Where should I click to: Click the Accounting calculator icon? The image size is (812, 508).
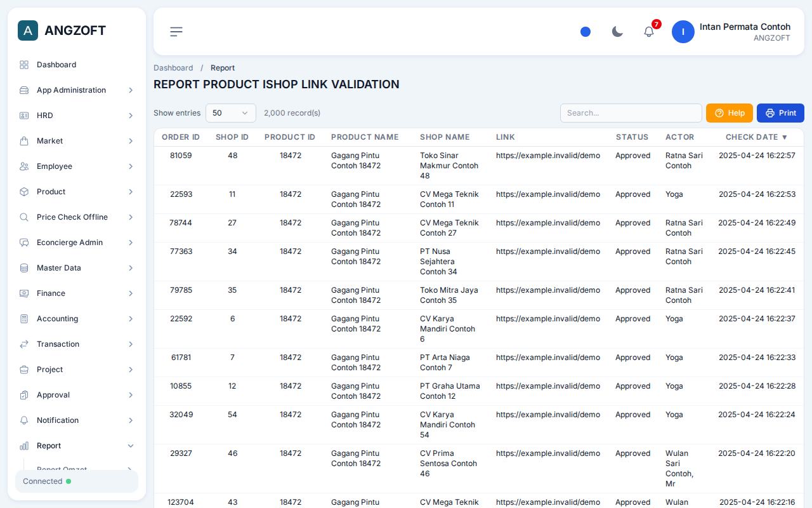(24, 319)
